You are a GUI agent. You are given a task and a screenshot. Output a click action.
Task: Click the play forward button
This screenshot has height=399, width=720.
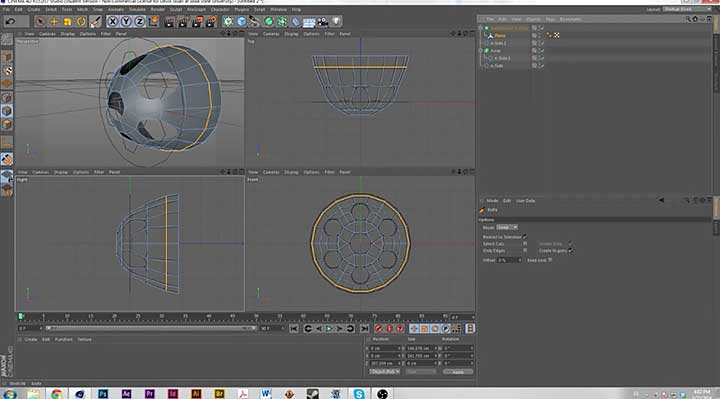click(x=329, y=329)
